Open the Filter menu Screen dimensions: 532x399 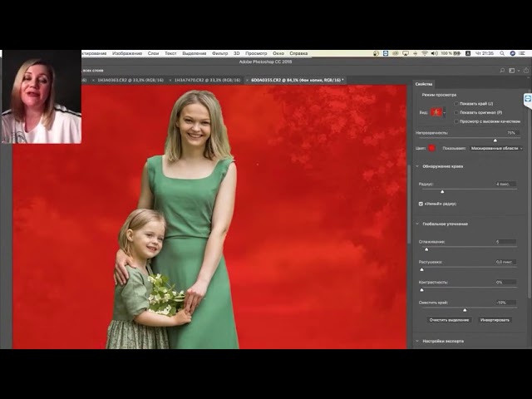219,53
